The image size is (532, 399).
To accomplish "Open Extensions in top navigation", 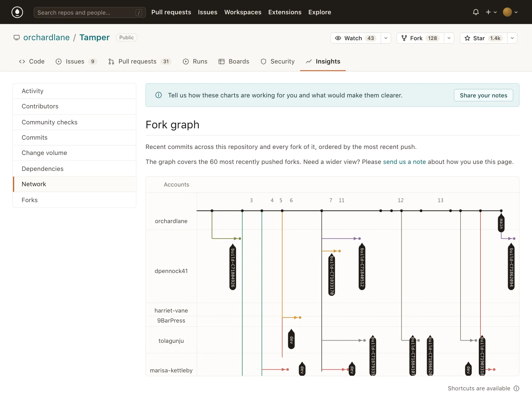I will click(285, 12).
